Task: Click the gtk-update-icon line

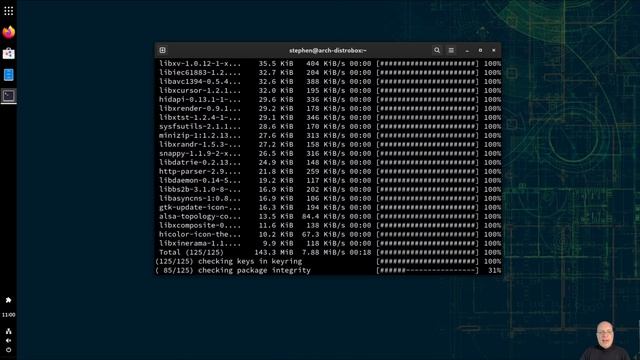Action: pos(330,207)
